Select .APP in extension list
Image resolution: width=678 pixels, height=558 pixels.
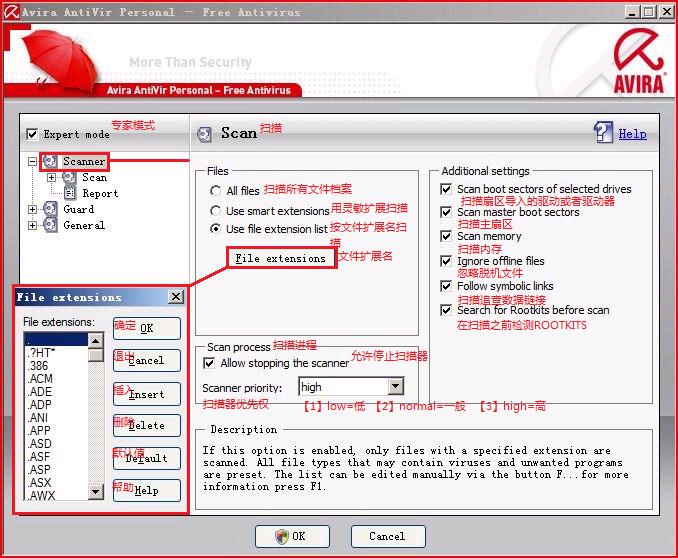pyautogui.click(x=56, y=430)
